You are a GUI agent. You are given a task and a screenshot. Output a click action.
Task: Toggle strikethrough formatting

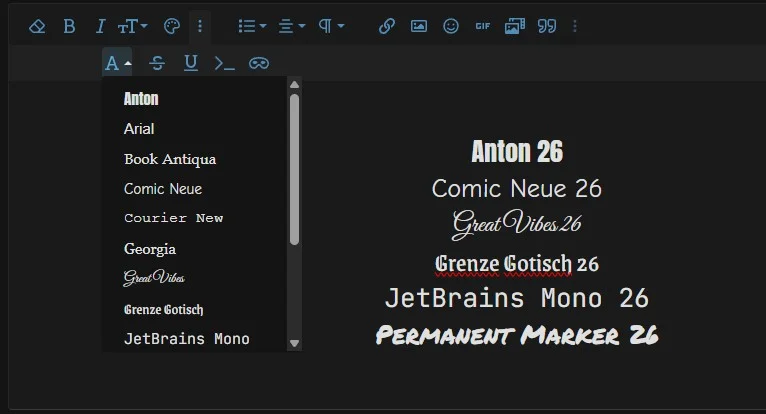(157, 63)
